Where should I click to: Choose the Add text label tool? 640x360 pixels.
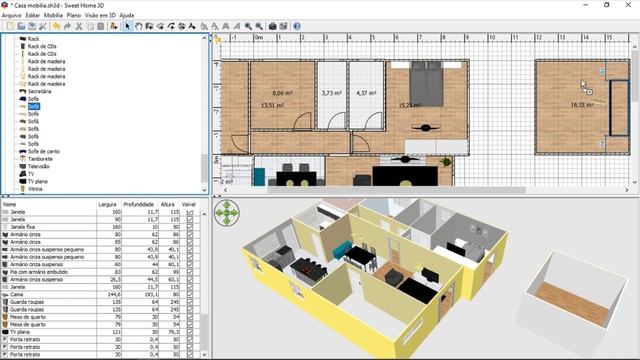tap(192, 26)
